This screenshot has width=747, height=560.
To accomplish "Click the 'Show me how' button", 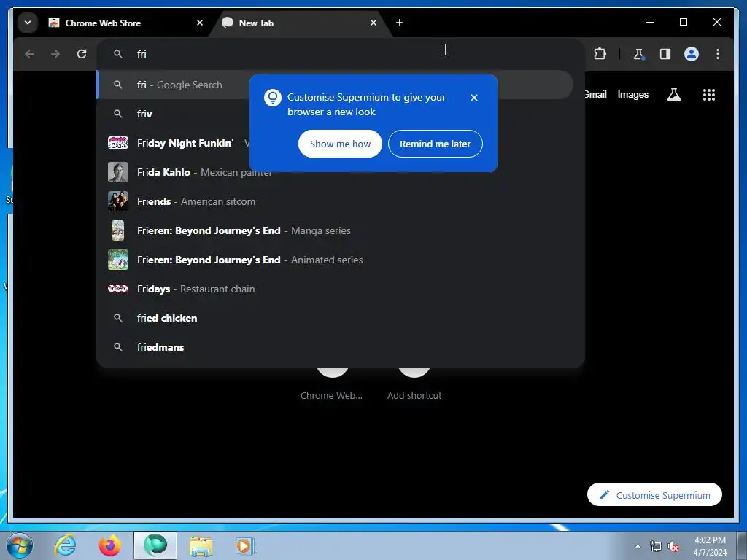I will pyautogui.click(x=340, y=144).
